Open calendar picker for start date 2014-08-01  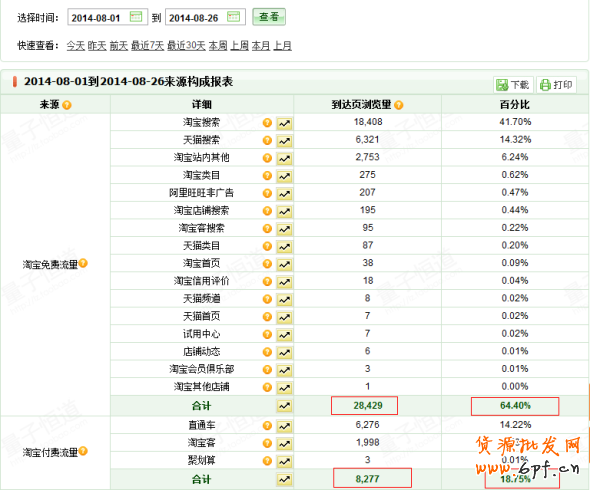[x=135, y=17]
